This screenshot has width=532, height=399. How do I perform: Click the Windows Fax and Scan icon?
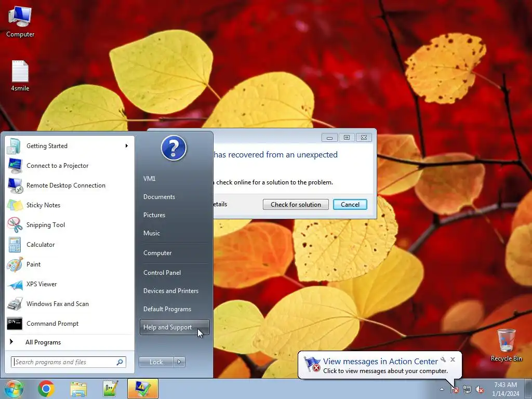(15, 304)
